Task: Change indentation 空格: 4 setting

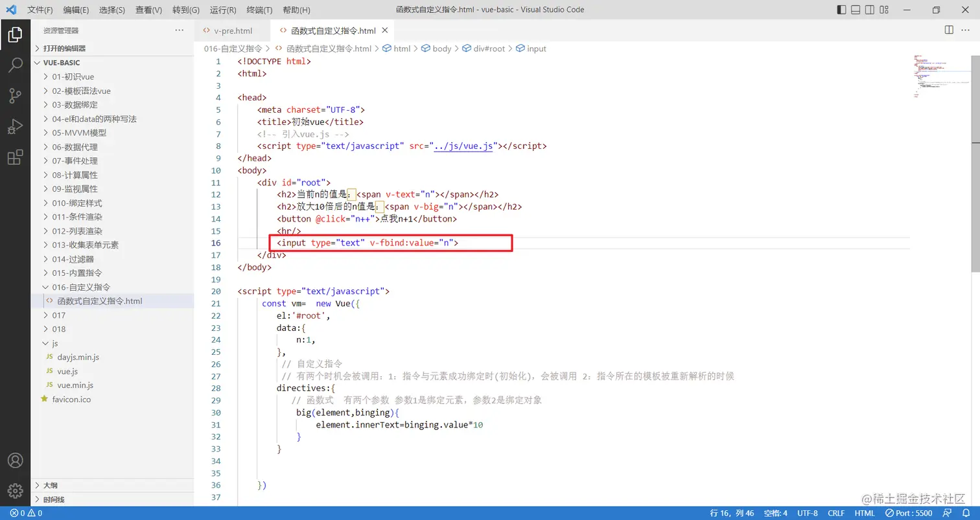Action: (x=775, y=513)
